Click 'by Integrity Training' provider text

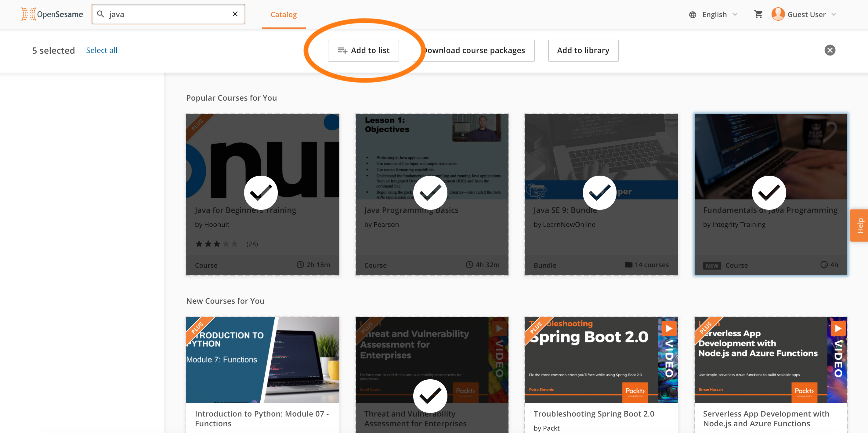click(734, 225)
